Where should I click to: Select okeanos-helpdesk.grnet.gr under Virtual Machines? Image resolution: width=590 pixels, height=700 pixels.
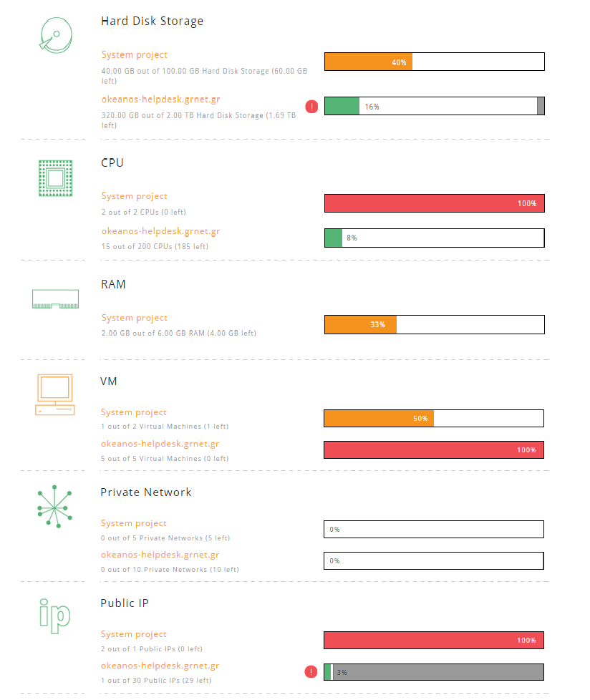[x=160, y=443]
